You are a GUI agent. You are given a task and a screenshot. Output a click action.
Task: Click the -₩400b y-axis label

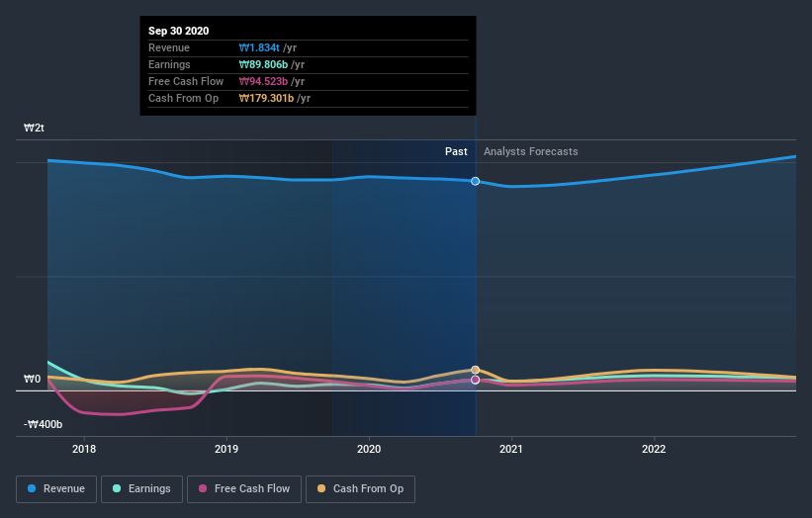point(43,424)
